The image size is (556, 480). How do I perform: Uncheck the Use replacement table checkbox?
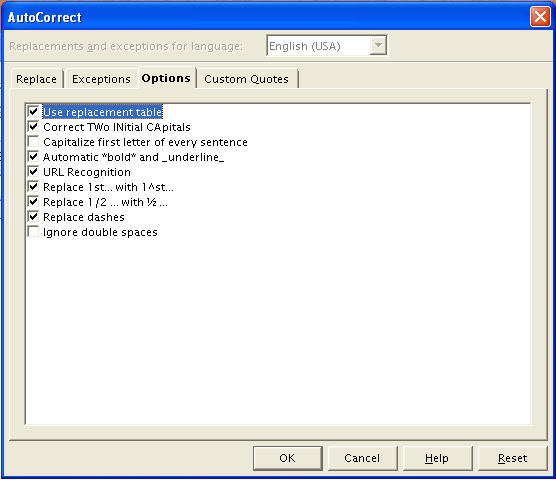tap(33, 112)
